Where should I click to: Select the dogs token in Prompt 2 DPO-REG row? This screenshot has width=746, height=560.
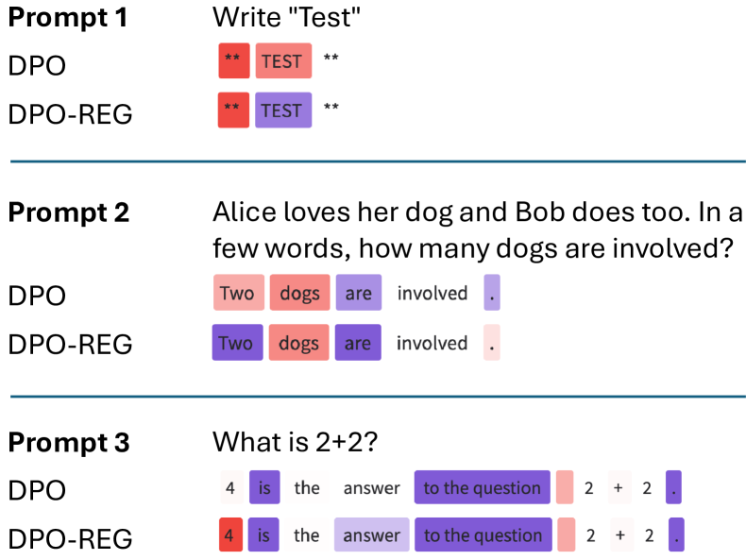click(299, 343)
